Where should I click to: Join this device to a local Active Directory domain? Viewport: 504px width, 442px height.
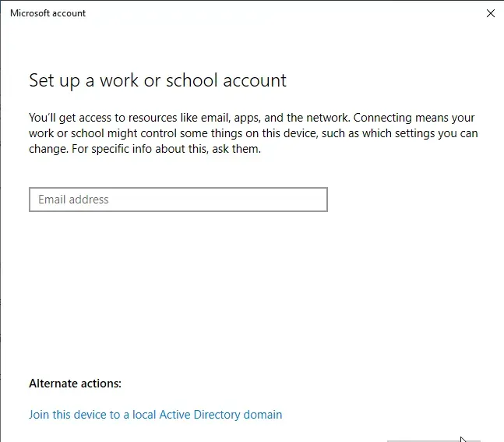click(x=155, y=415)
